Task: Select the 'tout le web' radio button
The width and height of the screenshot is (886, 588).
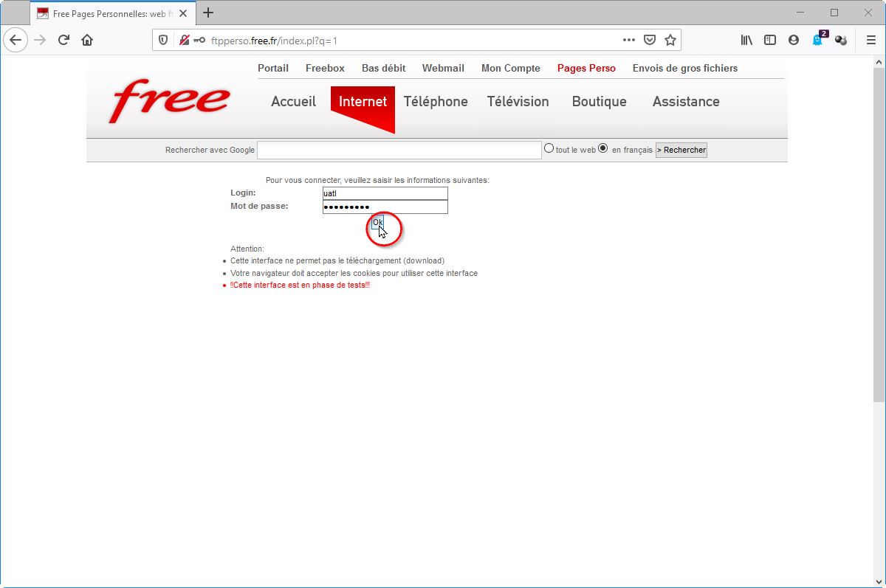Action: click(549, 148)
